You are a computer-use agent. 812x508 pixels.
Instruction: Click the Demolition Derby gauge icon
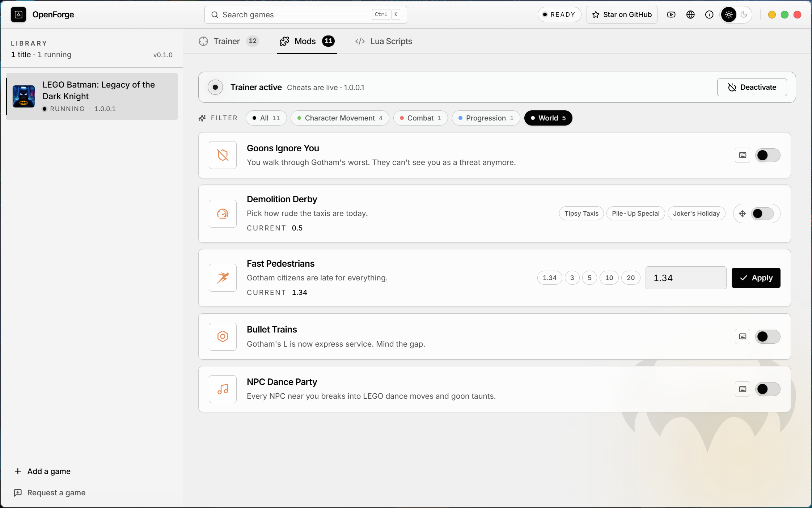point(223,213)
